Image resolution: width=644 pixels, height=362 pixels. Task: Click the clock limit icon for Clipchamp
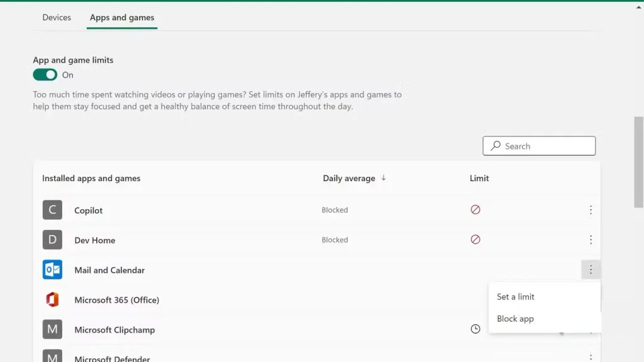pos(475,329)
